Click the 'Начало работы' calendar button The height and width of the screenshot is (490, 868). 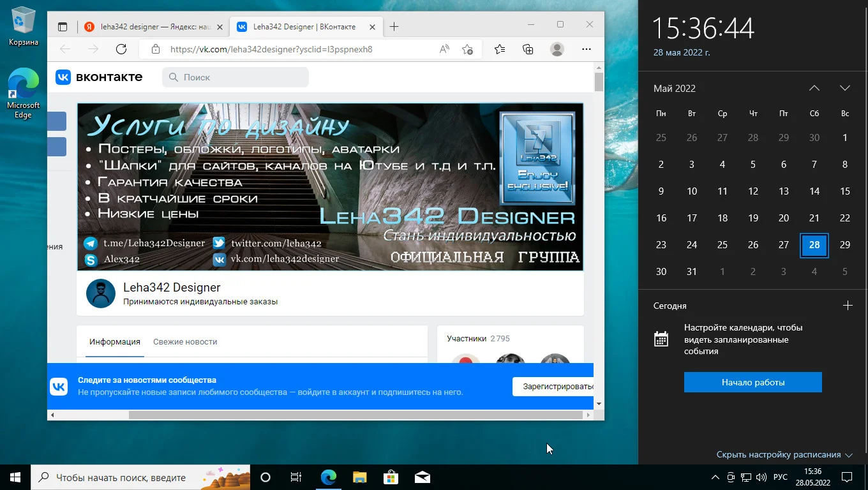tap(753, 382)
